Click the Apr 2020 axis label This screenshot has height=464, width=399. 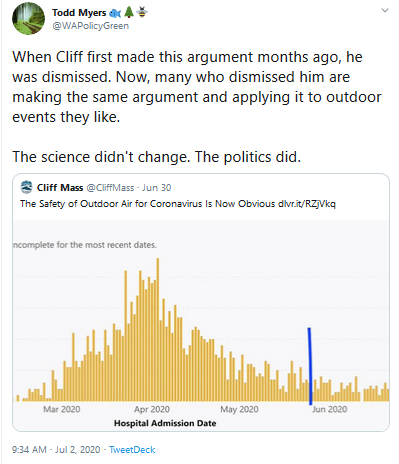152,409
